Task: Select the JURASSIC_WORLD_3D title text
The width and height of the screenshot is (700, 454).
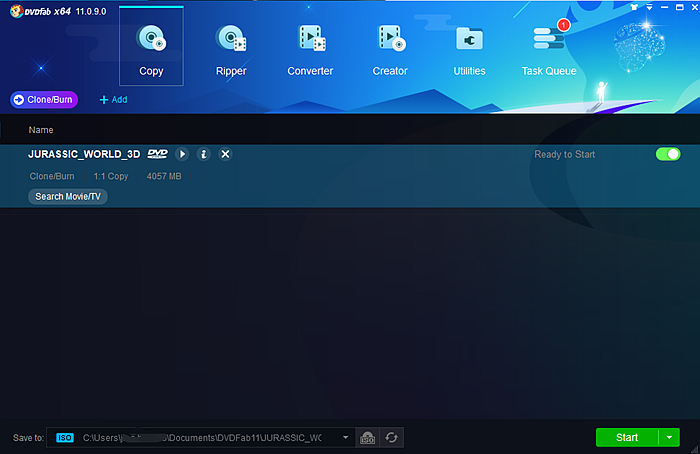Action: pos(84,154)
